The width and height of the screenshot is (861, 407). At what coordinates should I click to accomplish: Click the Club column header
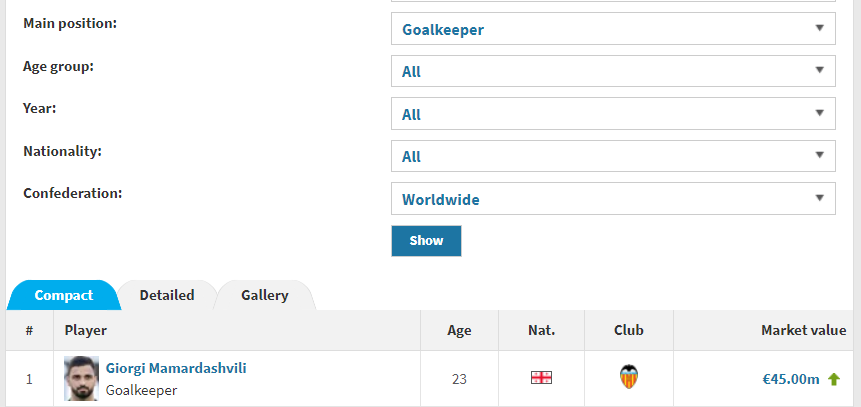(x=628, y=330)
